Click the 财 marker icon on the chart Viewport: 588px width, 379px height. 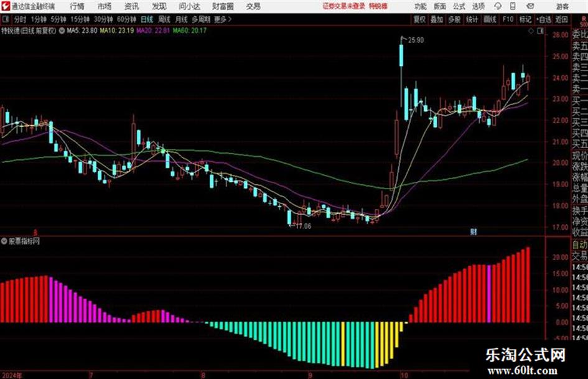[474, 232]
